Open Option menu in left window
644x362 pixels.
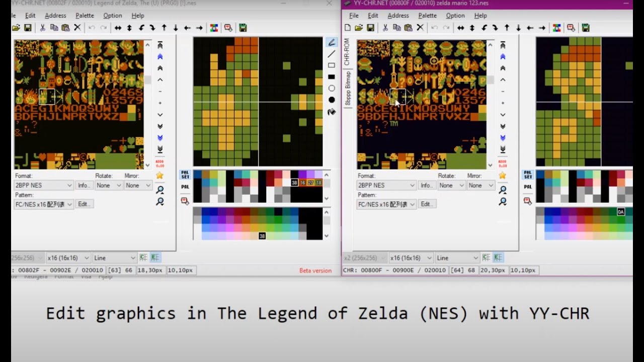click(x=112, y=16)
